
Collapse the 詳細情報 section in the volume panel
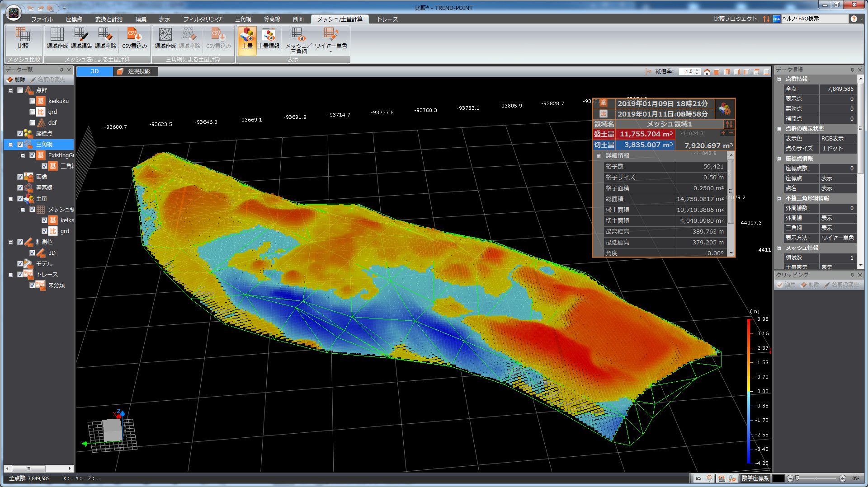click(x=599, y=156)
